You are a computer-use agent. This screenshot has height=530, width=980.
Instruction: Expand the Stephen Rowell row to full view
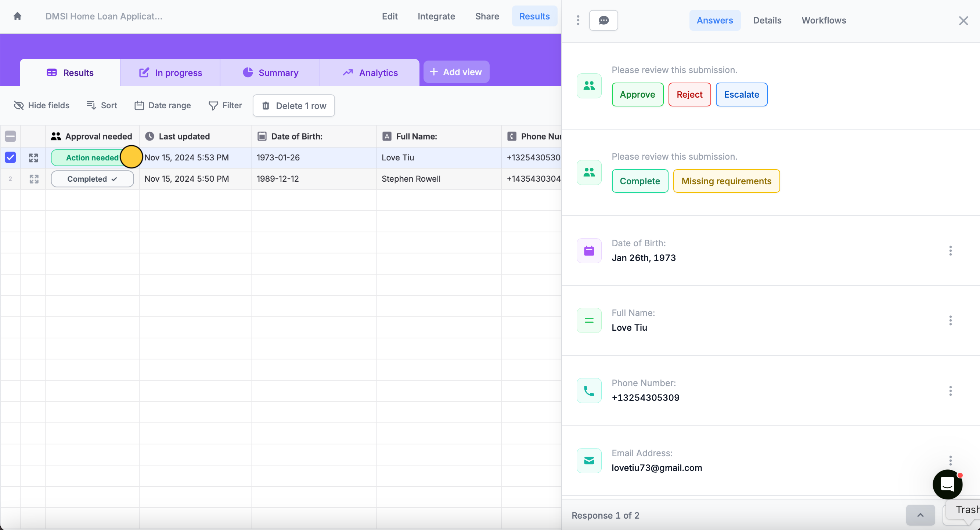pyautogui.click(x=34, y=179)
